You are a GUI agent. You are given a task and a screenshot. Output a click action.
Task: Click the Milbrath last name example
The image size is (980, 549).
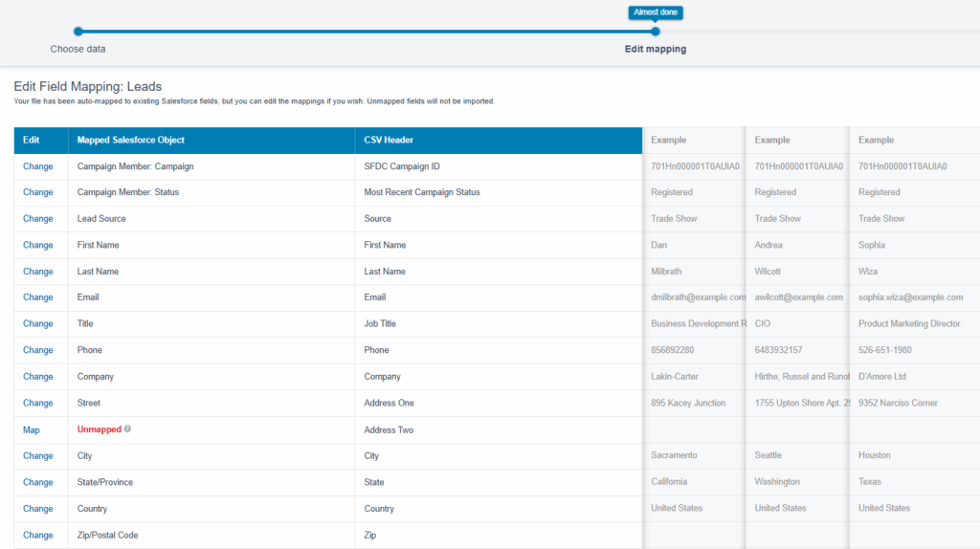pyautogui.click(x=666, y=271)
